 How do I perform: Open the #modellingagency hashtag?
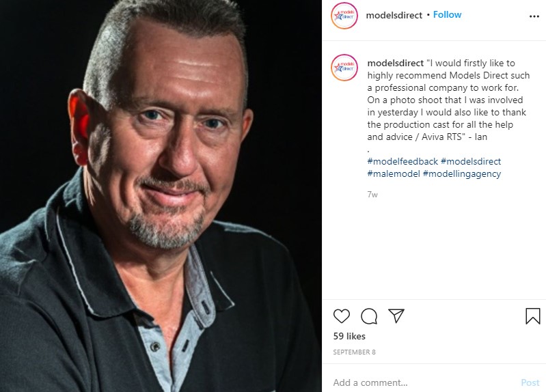(462, 173)
